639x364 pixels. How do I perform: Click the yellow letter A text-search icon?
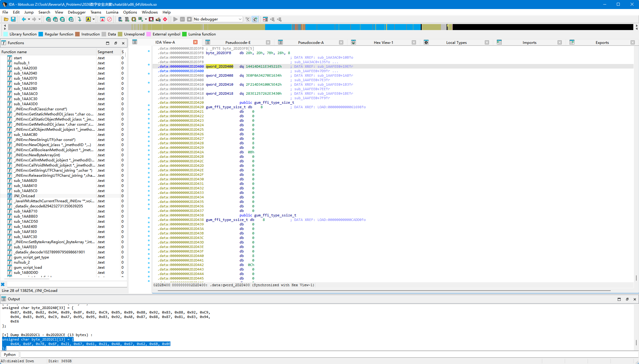coord(88,19)
